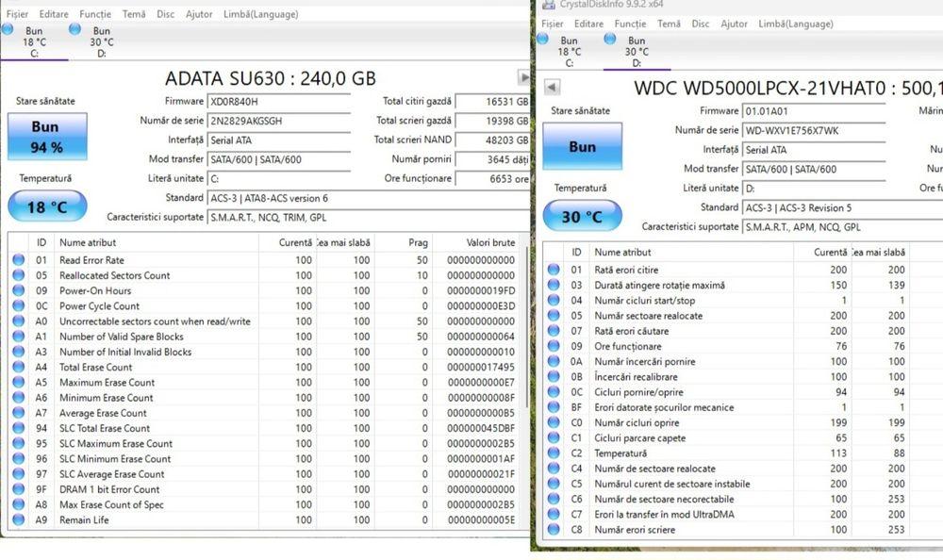Click status icon for Durată atingere rotație maximă
This screenshot has height=560, width=943.
[x=554, y=285]
